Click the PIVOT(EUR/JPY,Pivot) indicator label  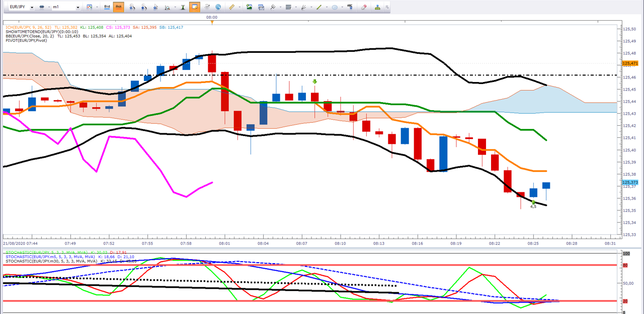[x=26, y=41]
